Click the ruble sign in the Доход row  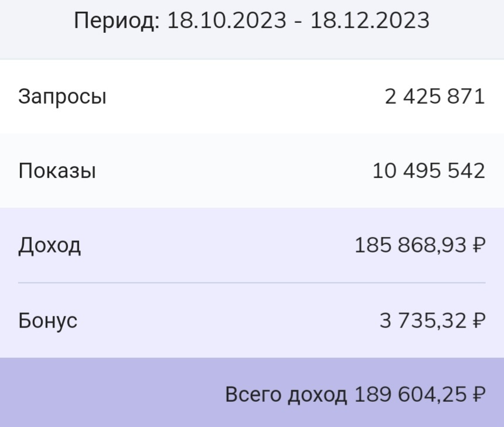[x=479, y=245]
